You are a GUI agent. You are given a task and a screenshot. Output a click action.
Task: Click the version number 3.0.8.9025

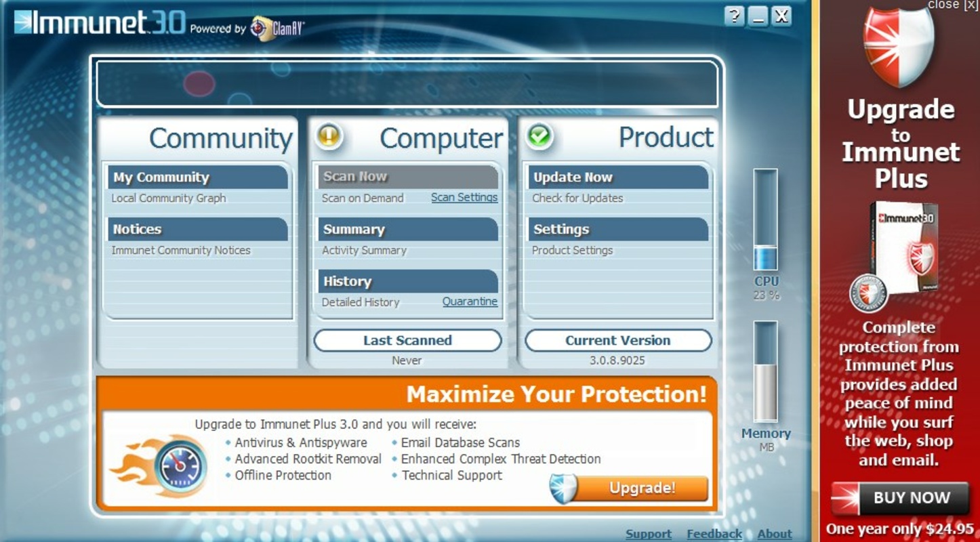point(617,360)
